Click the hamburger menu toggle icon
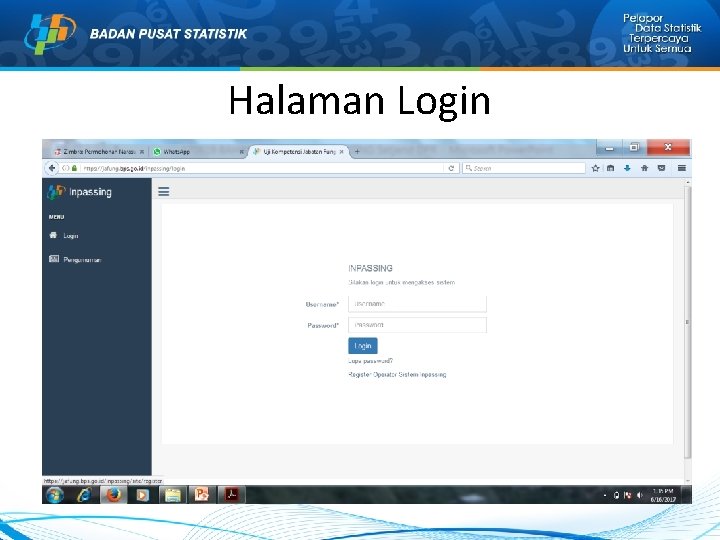This screenshot has width=720, height=540. coord(163,191)
